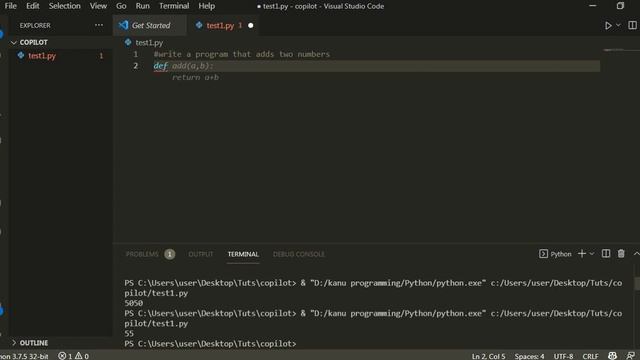This screenshot has width=640, height=360.
Task: Click Ln 2, Col 5 cursor position
Action: 488,356
